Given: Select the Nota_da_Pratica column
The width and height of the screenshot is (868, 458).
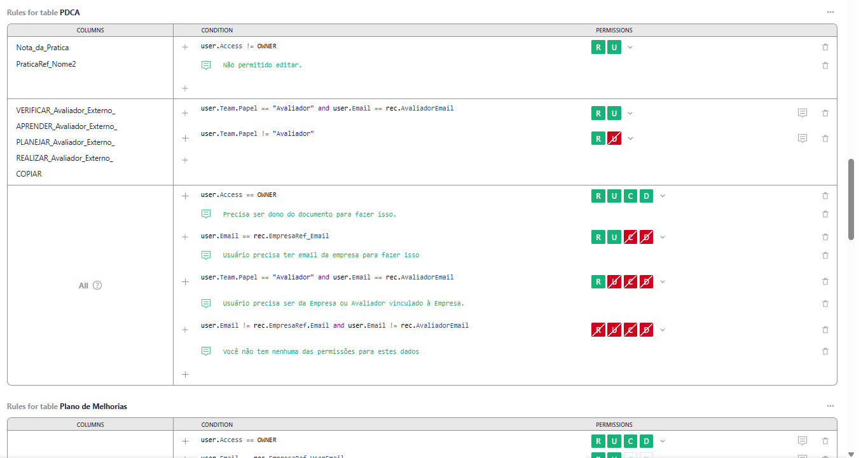Looking at the screenshot, I should [x=43, y=48].
